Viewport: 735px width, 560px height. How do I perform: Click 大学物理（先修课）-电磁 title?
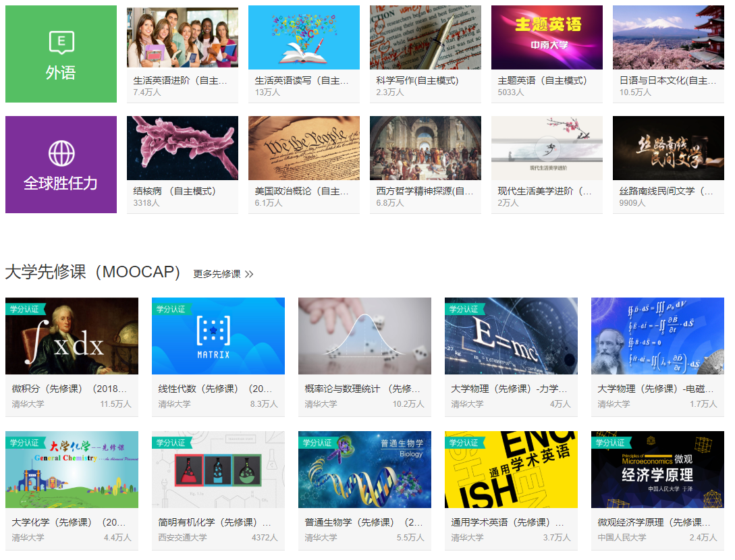point(655,389)
